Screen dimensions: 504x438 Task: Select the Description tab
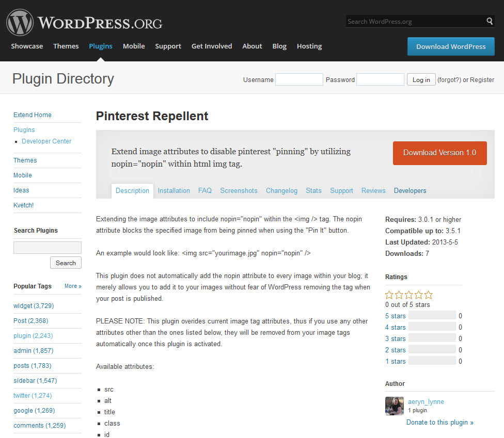pos(132,191)
